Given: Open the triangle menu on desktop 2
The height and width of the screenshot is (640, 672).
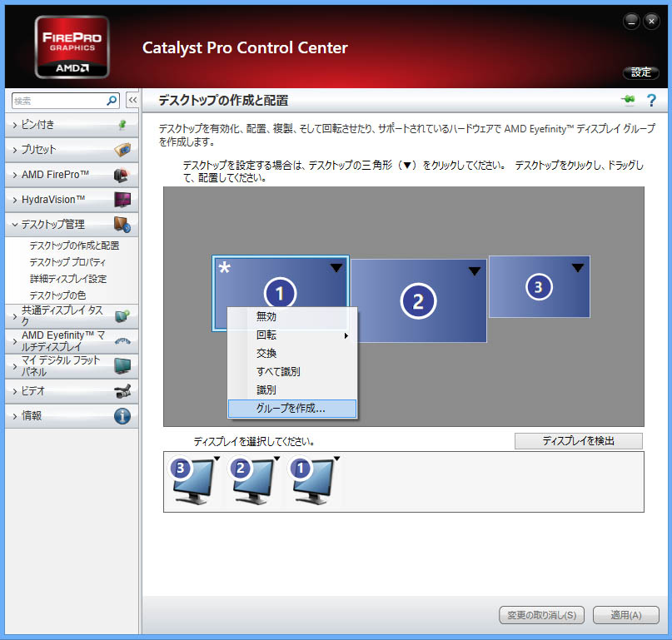Looking at the screenshot, I should 475,271.
